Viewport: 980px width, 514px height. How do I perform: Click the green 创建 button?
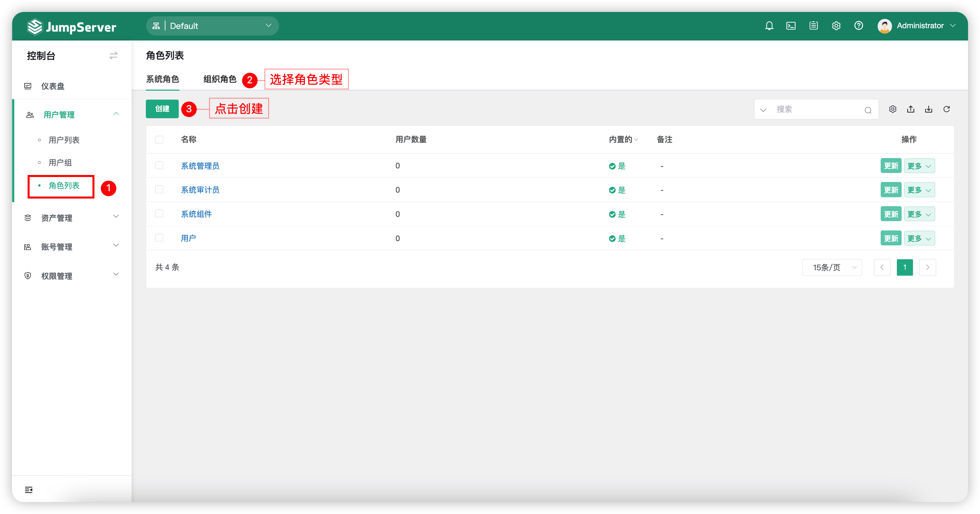(x=162, y=109)
